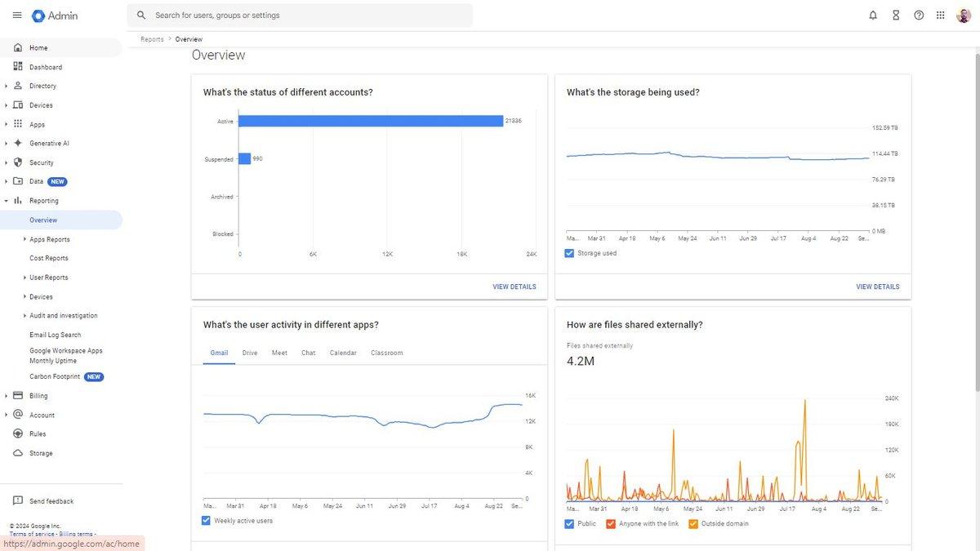Click the Google Admin logo
This screenshot has height=551, width=980.
pos(56,16)
